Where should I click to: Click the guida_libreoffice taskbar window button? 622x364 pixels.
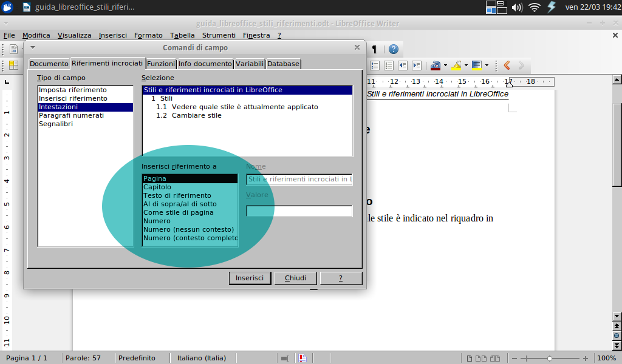[78, 7]
